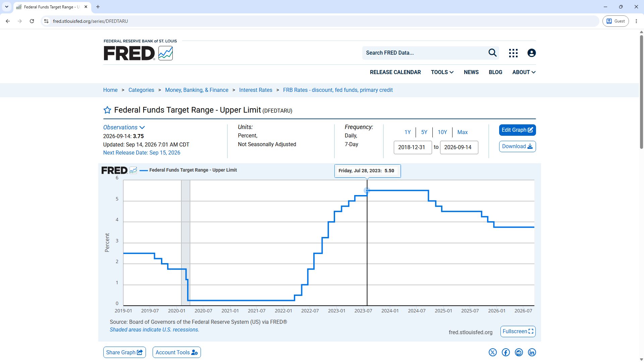Open Next Release Date link

click(x=142, y=153)
